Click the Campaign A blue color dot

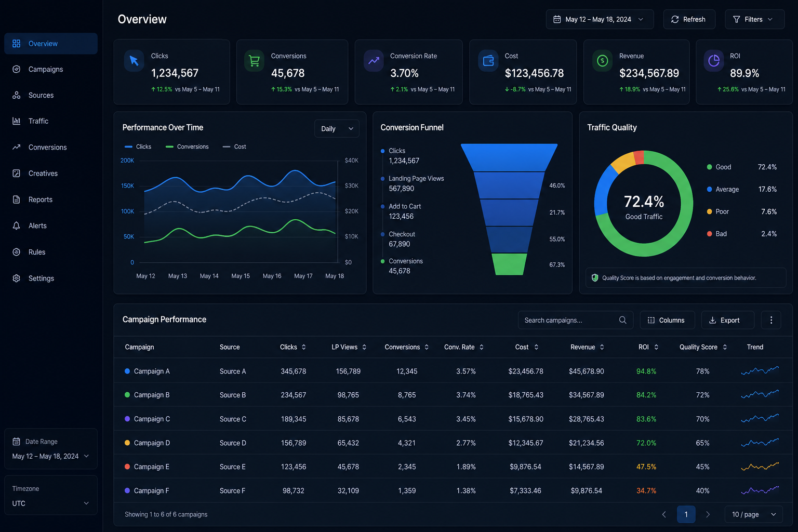click(x=127, y=371)
